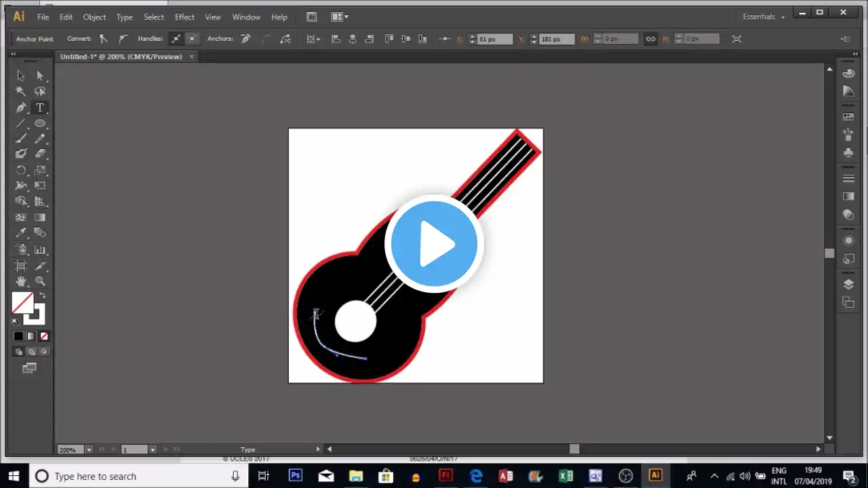Open the Essentials workspace switcher
The height and width of the screenshot is (488, 868).
click(x=761, y=16)
